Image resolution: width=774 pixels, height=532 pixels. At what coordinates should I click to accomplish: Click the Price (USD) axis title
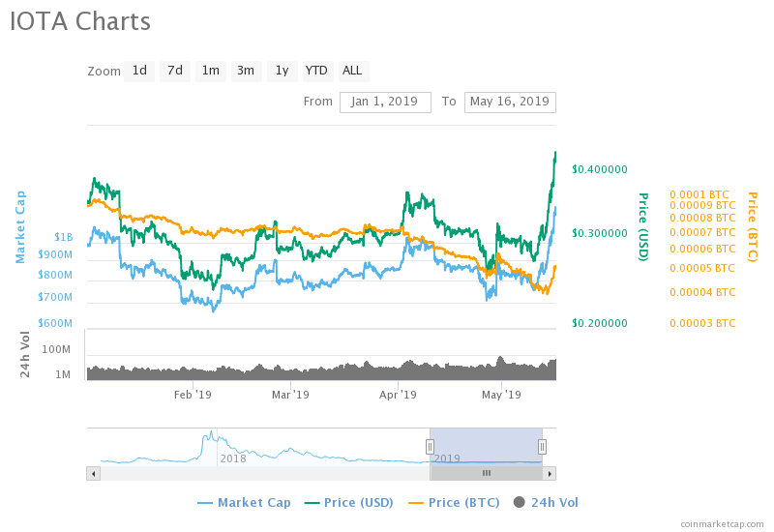[642, 227]
